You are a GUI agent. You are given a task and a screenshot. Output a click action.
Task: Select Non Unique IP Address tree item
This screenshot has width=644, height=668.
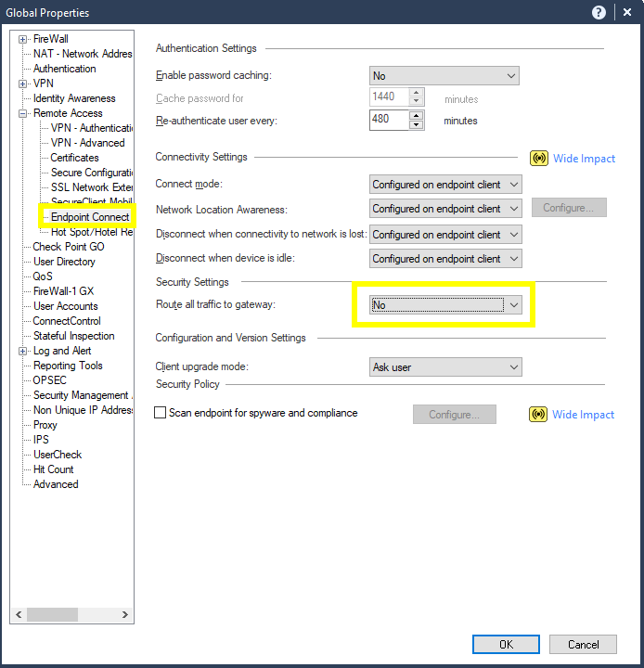83,410
